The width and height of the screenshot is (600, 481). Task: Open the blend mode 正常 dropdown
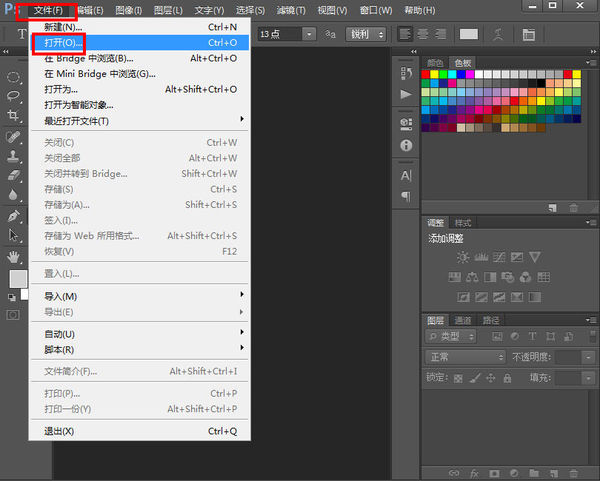pos(465,357)
